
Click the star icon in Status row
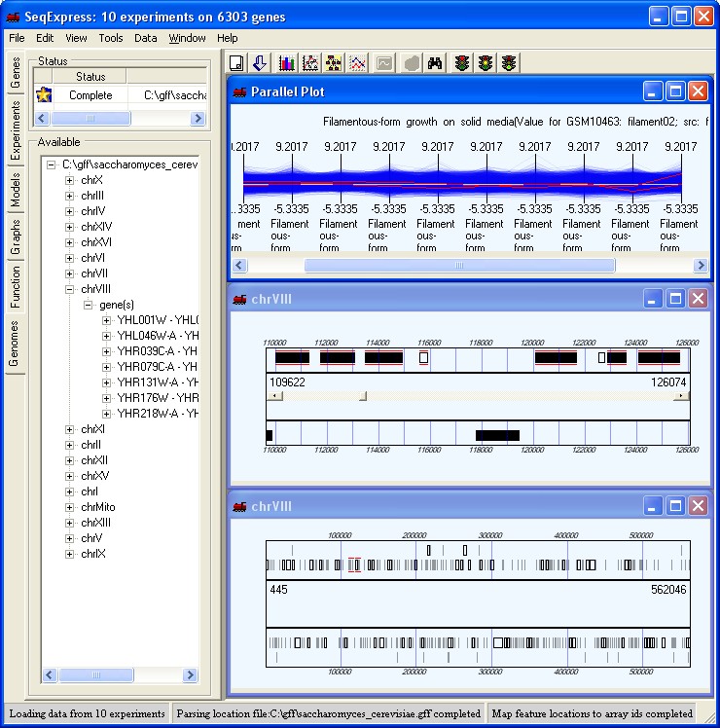pyautogui.click(x=44, y=95)
